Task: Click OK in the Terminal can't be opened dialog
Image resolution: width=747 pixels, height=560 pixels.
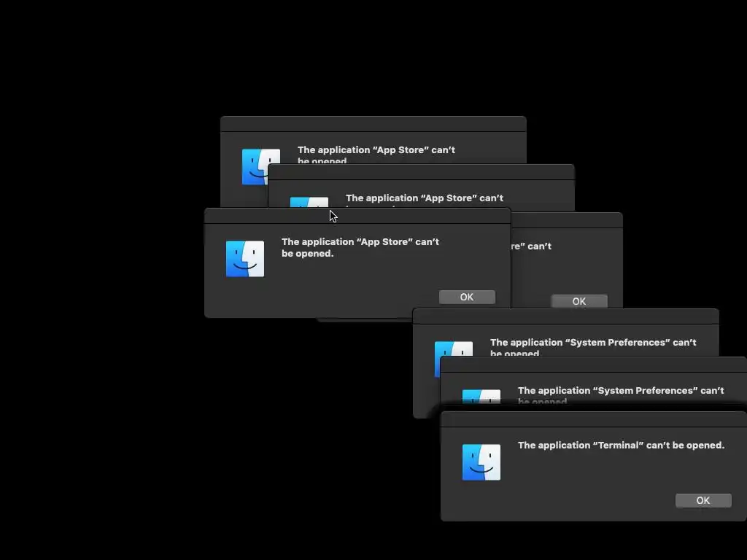Action: point(703,500)
